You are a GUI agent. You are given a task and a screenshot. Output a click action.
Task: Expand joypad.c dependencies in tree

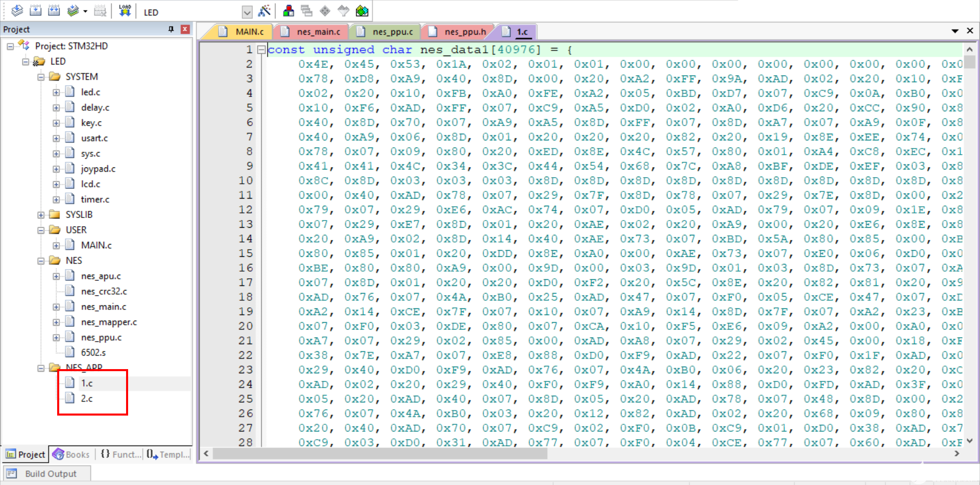(56, 169)
